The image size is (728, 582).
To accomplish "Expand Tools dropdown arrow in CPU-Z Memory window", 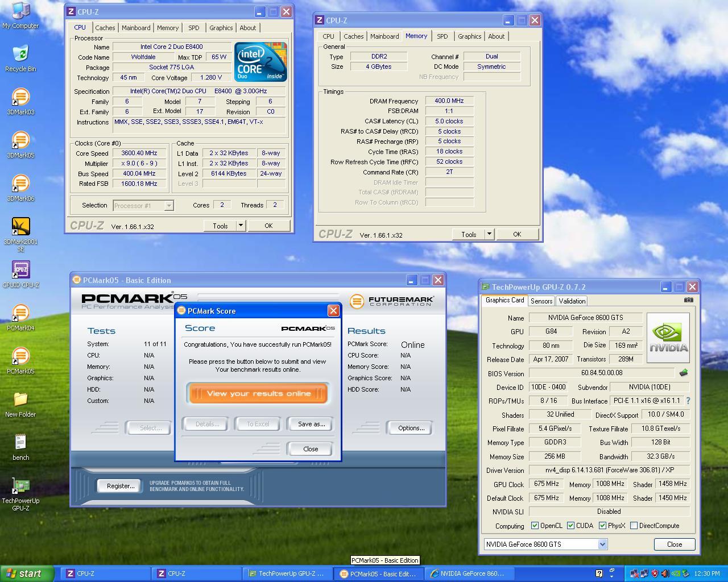I will (489, 234).
